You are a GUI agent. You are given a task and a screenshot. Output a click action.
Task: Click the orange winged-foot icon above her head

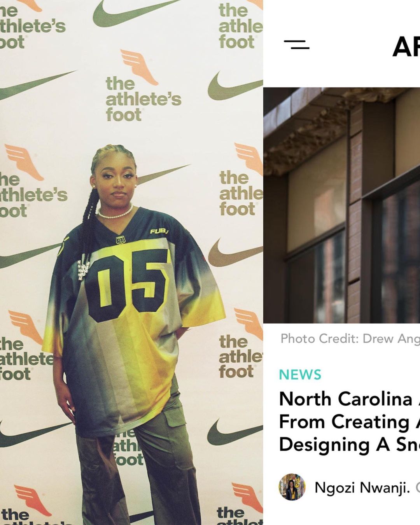tap(139, 66)
